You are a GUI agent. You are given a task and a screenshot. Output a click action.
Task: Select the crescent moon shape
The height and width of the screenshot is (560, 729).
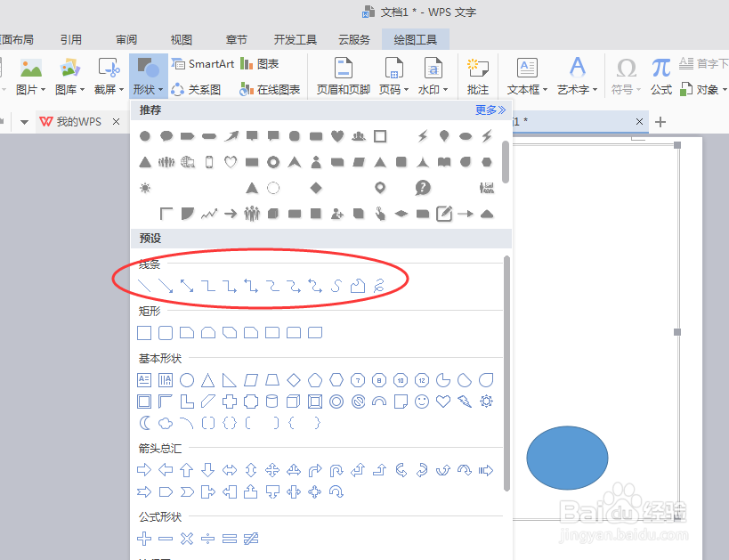coord(144,423)
